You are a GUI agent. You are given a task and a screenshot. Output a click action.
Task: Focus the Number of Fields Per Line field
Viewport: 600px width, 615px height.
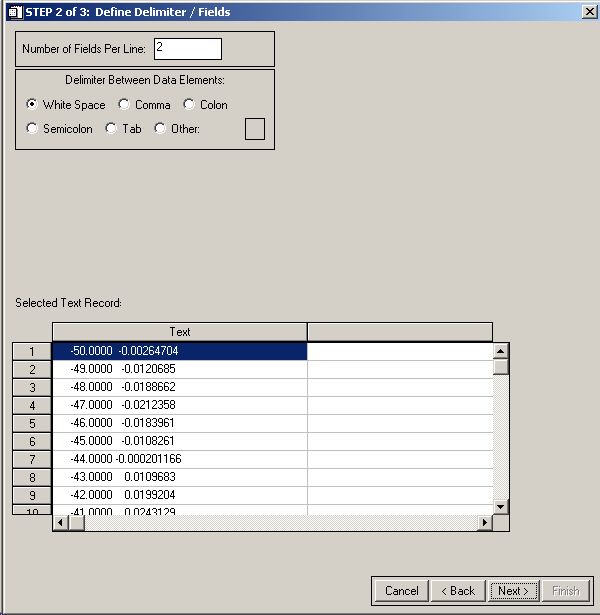187,49
